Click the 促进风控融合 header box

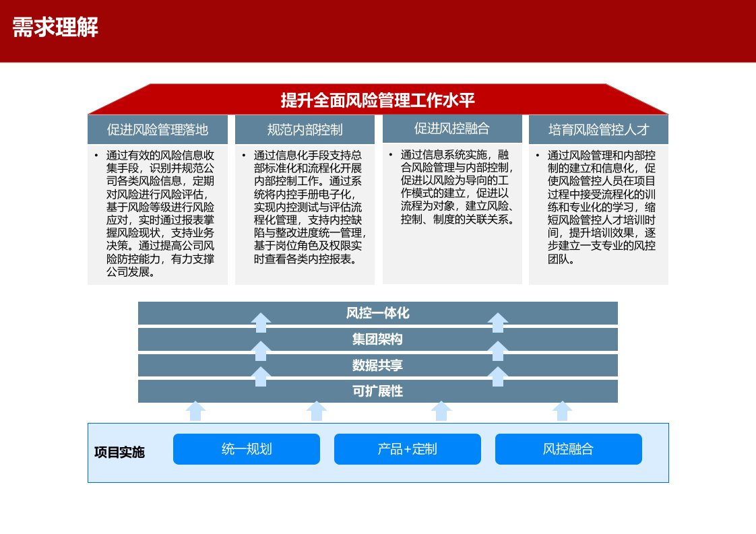pos(451,128)
